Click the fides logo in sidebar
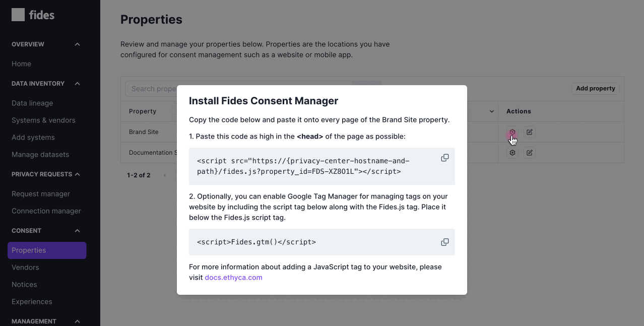This screenshot has width=644, height=326. point(33,15)
